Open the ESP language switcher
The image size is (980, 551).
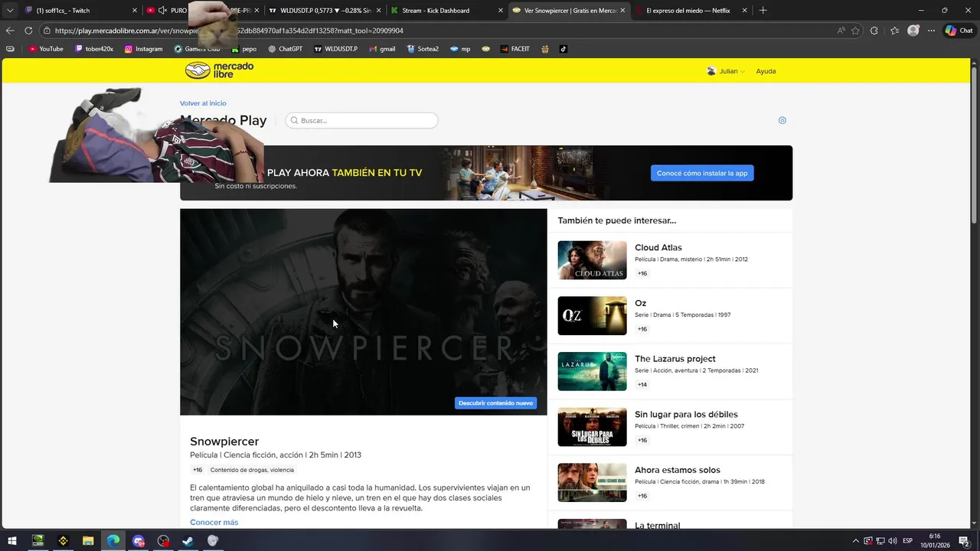pyautogui.click(x=908, y=541)
